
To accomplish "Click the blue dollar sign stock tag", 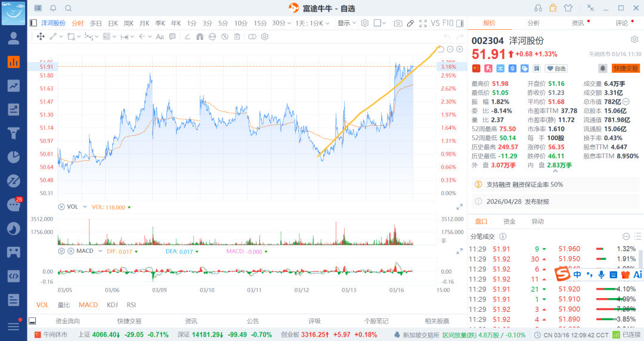I will 513,68.
